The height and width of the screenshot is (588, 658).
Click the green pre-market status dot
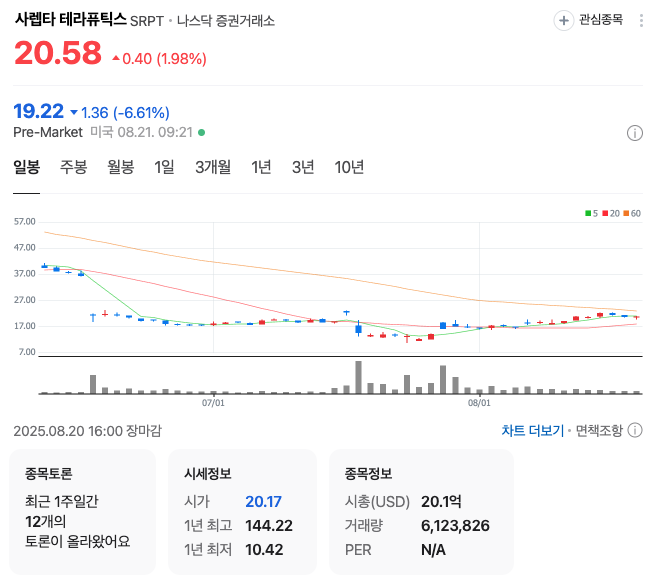pyautogui.click(x=201, y=133)
